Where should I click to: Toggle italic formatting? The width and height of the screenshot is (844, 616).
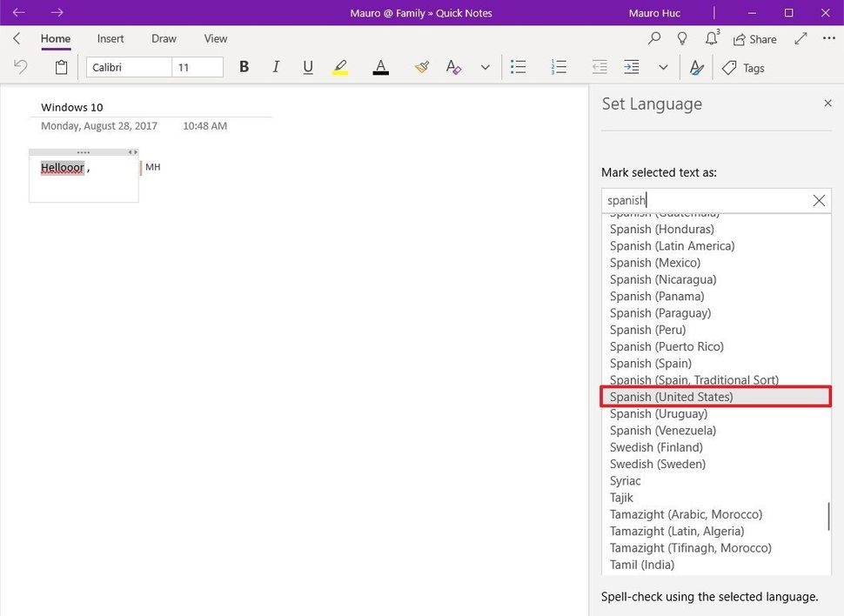pos(276,67)
